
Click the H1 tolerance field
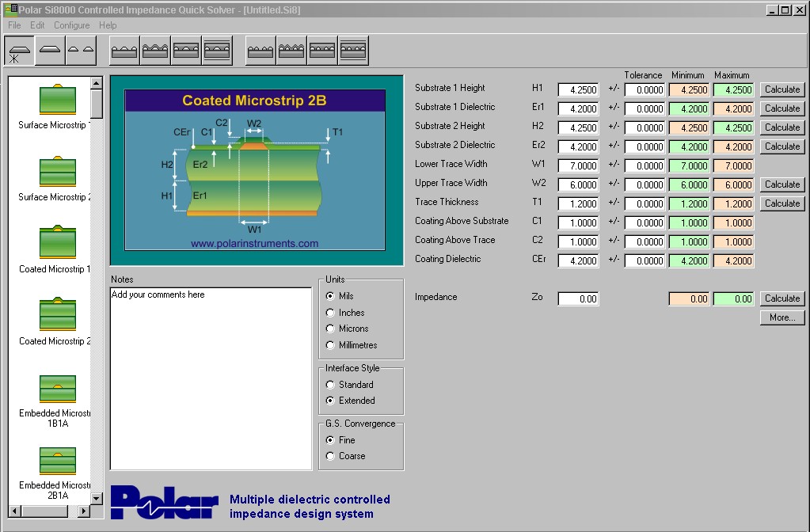[645, 90]
